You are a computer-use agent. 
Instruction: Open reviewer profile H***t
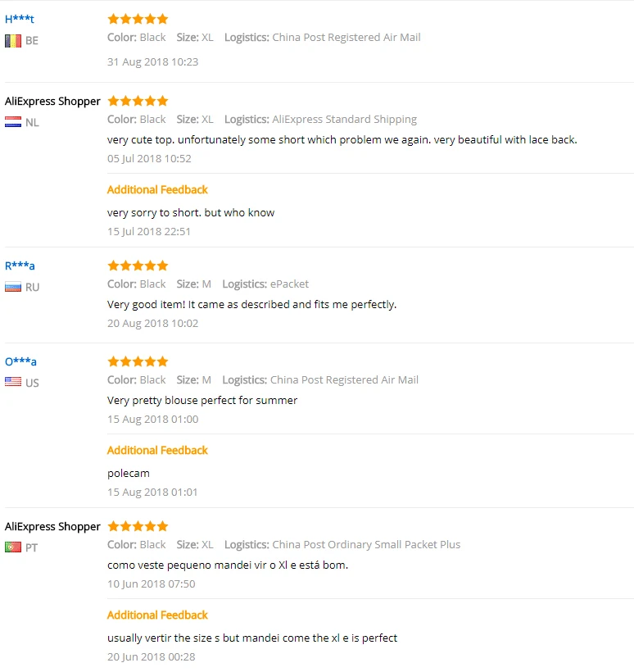20,19
